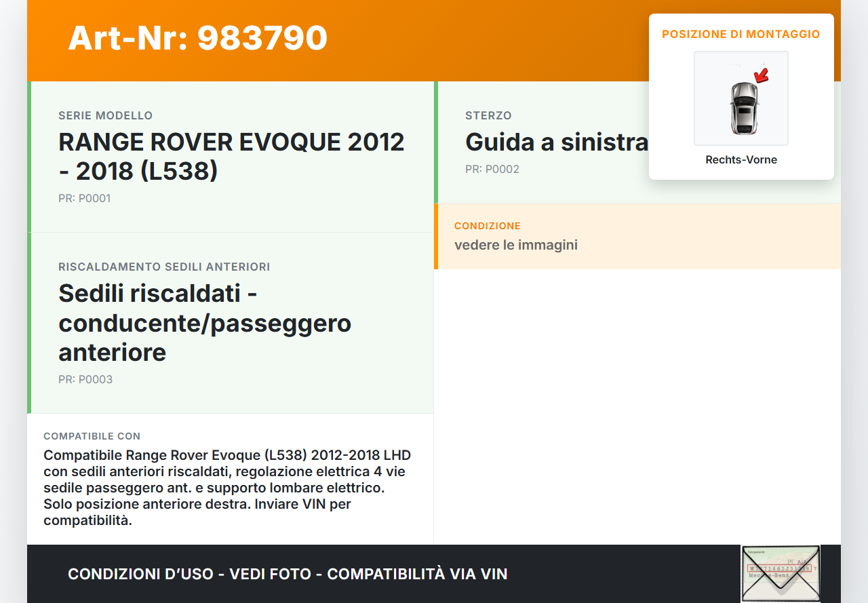Screen dimensions: 868x603
Task: Click the STERZO label
Action: (x=488, y=116)
